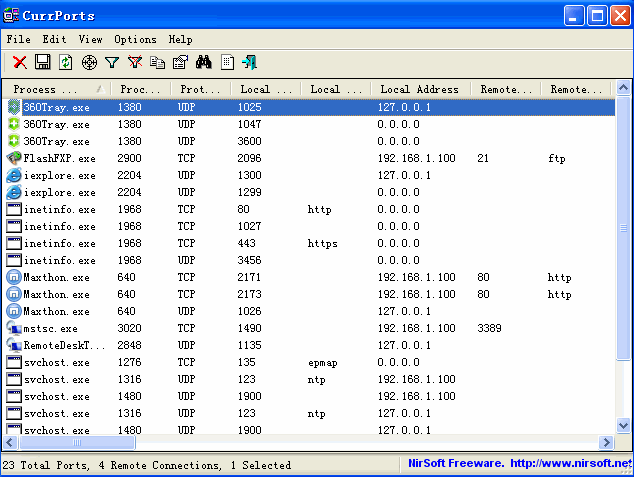Click the vertical scrollbar up arrow
Screen dimensions: 634x477
[623, 88]
